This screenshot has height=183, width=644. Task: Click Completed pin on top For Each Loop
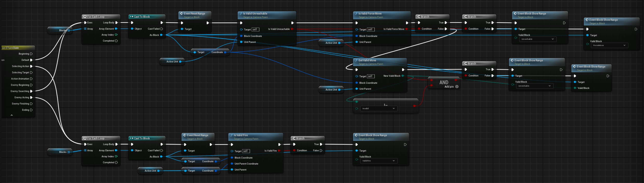(x=116, y=41)
